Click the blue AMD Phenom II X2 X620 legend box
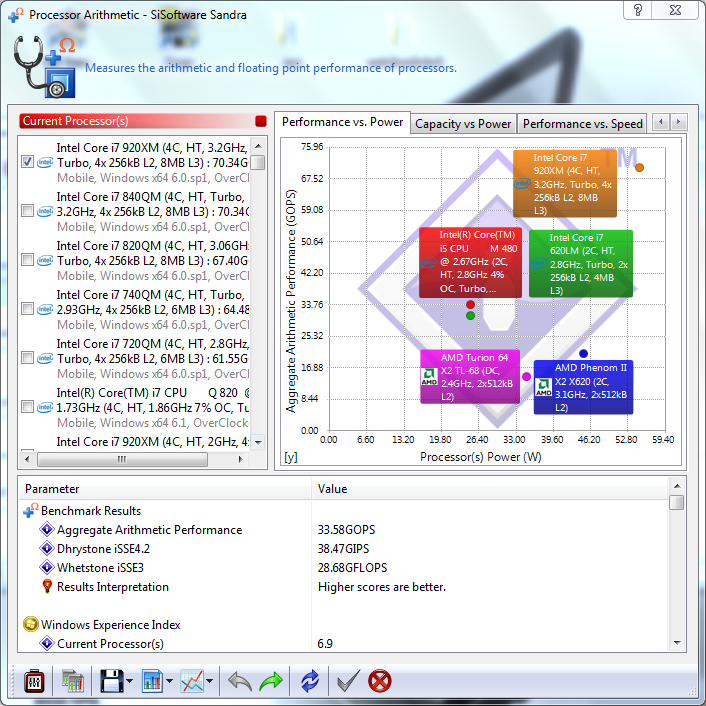This screenshot has width=706, height=706. point(583,387)
